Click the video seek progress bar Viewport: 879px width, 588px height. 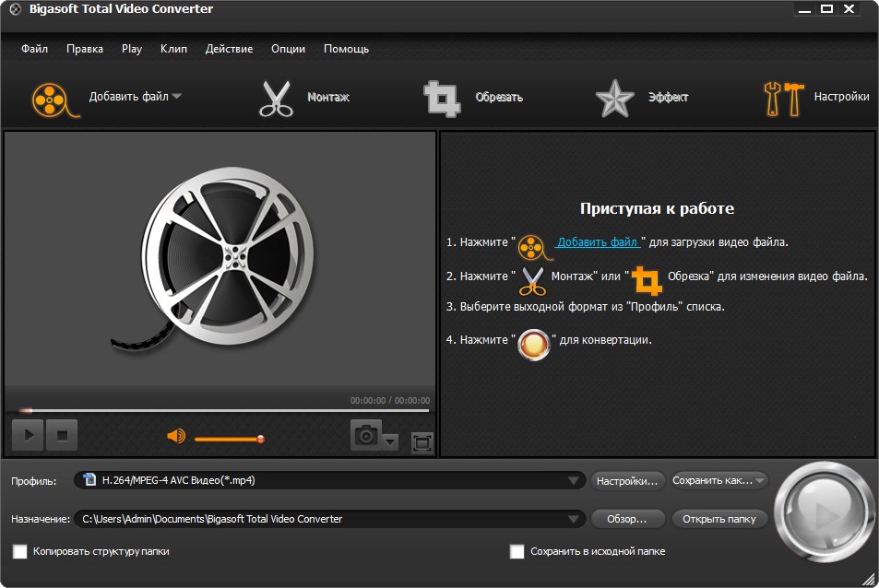[224, 410]
